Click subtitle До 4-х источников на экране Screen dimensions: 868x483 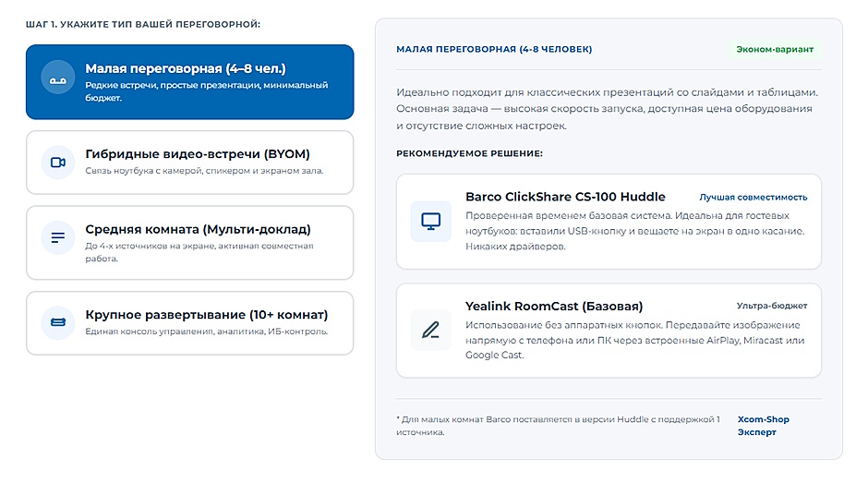click(x=199, y=252)
